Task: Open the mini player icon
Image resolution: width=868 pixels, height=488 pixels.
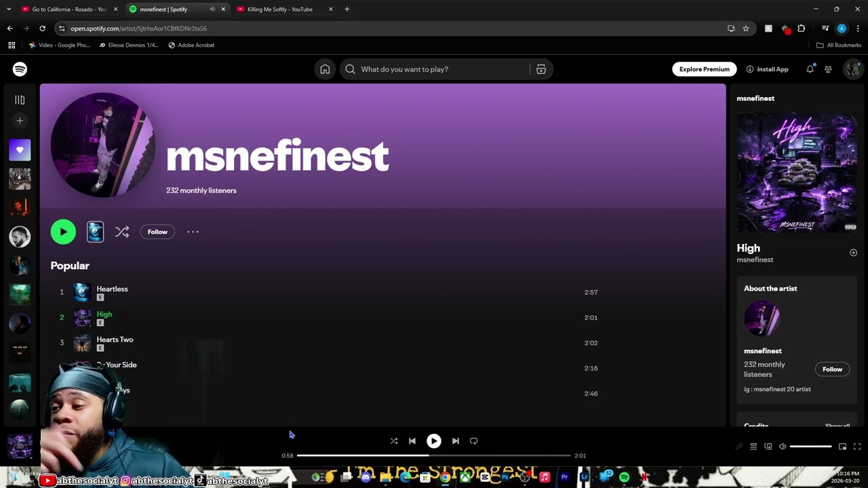Action: [842, 447]
